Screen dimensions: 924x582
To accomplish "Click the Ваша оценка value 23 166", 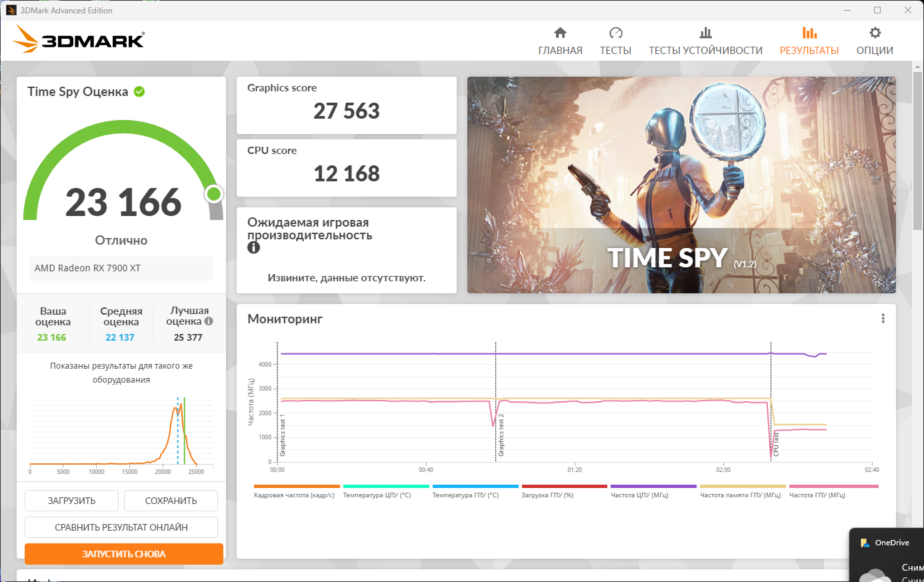I will click(x=52, y=337).
